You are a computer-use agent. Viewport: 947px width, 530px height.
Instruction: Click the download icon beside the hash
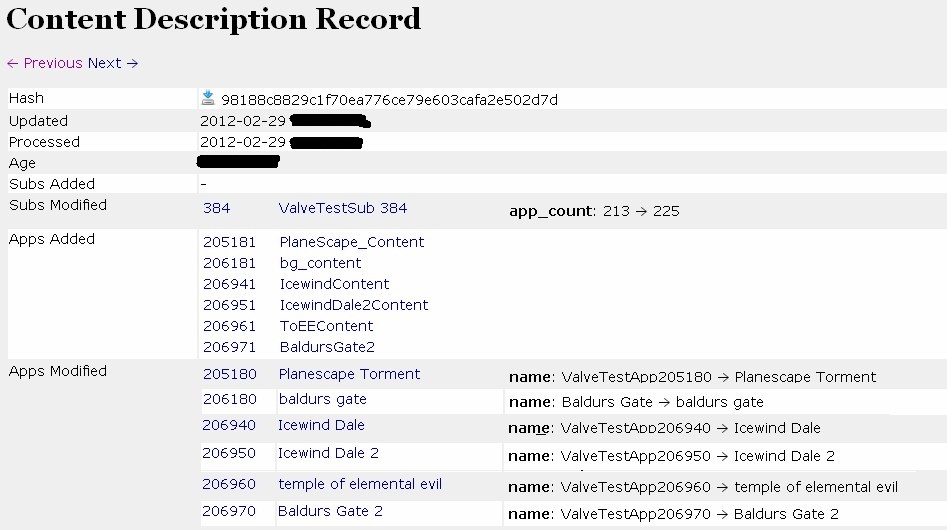[208, 98]
